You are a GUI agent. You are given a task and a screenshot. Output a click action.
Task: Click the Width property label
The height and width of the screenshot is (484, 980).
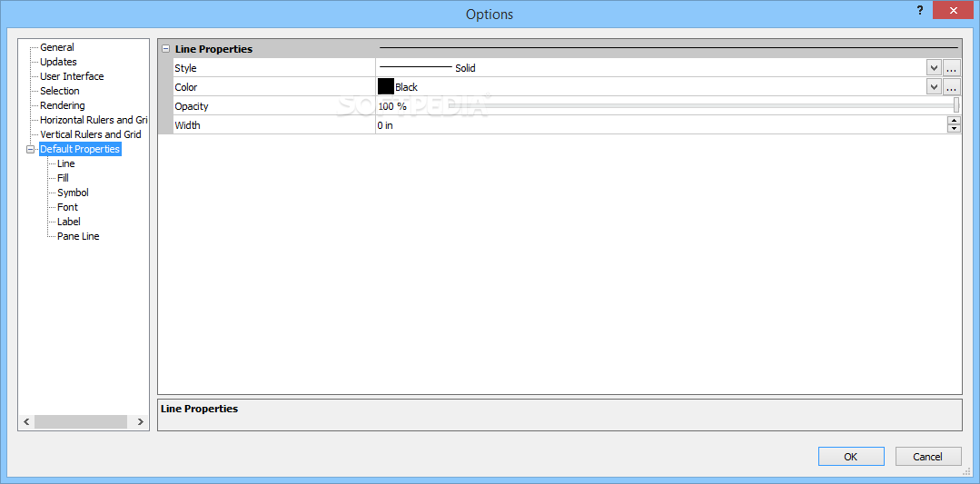click(x=187, y=125)
